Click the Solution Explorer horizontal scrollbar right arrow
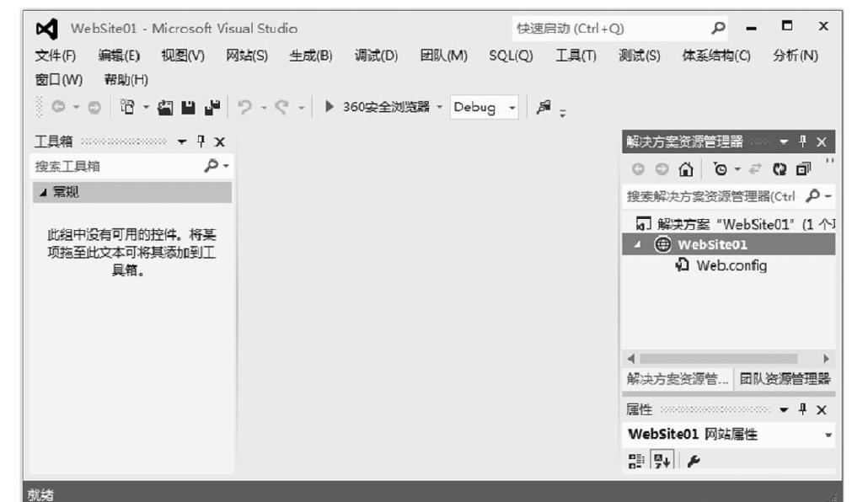Image resolution: width=868 pixels, height=502 pixels. 826,359
